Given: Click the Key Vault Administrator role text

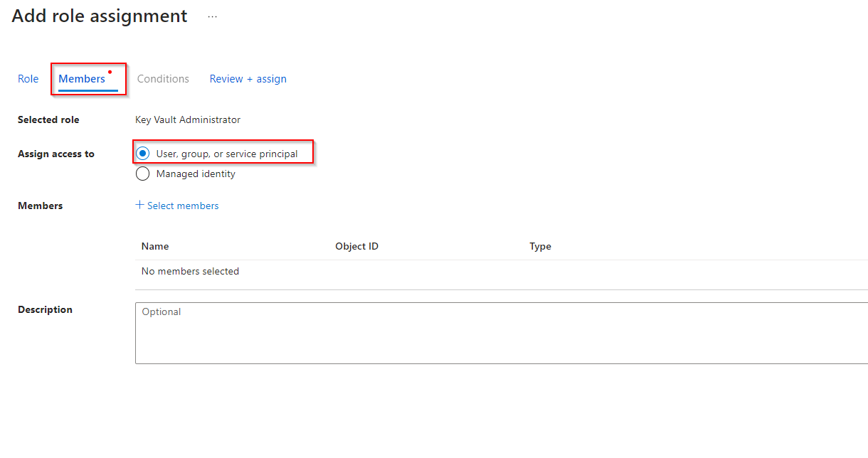Looking at the screenshot, I should pyautogui.click(x=188, y=119).
